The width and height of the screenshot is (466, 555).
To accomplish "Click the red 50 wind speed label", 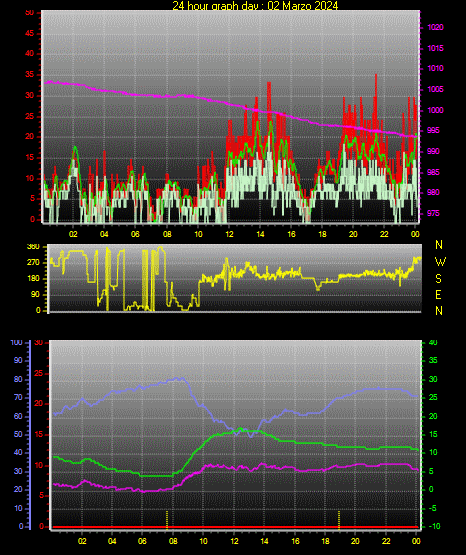I will (30, 13).
